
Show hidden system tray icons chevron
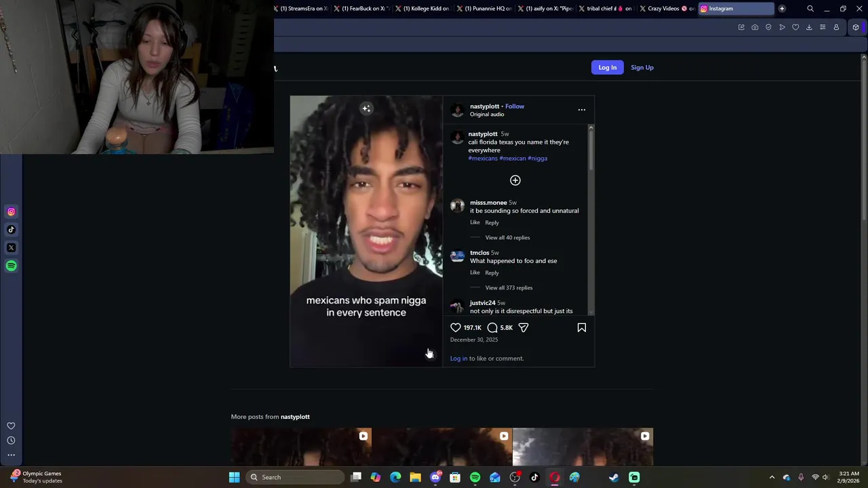click(772, 477)
